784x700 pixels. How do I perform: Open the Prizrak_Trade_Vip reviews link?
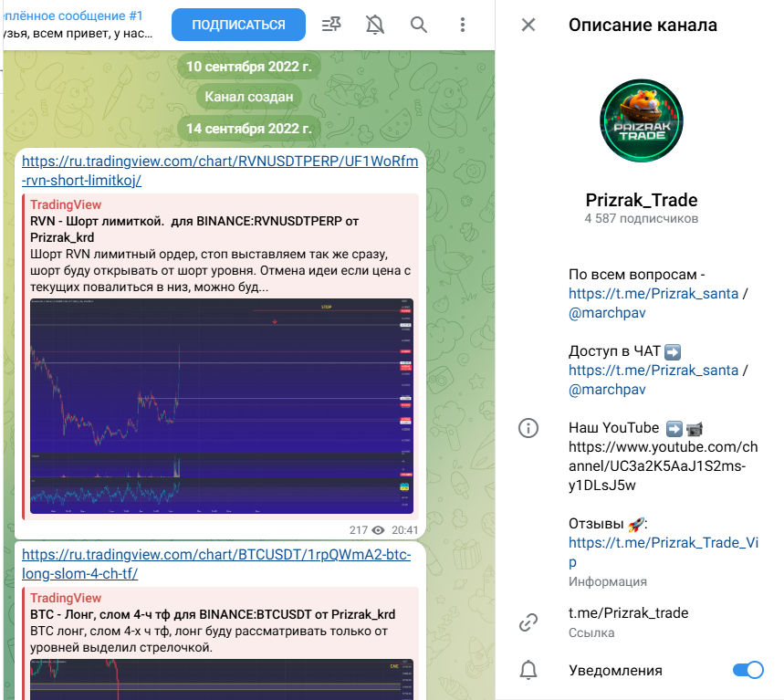click(x=664, y=552)
